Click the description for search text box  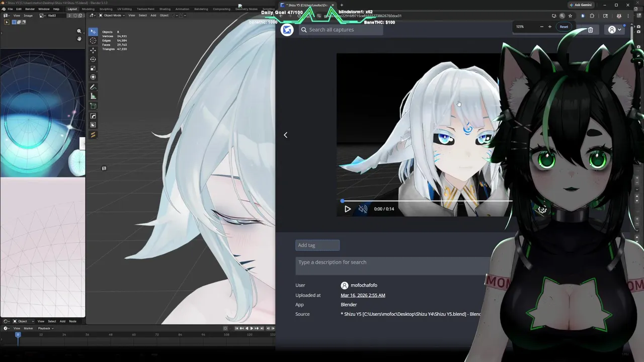point(392,266)
